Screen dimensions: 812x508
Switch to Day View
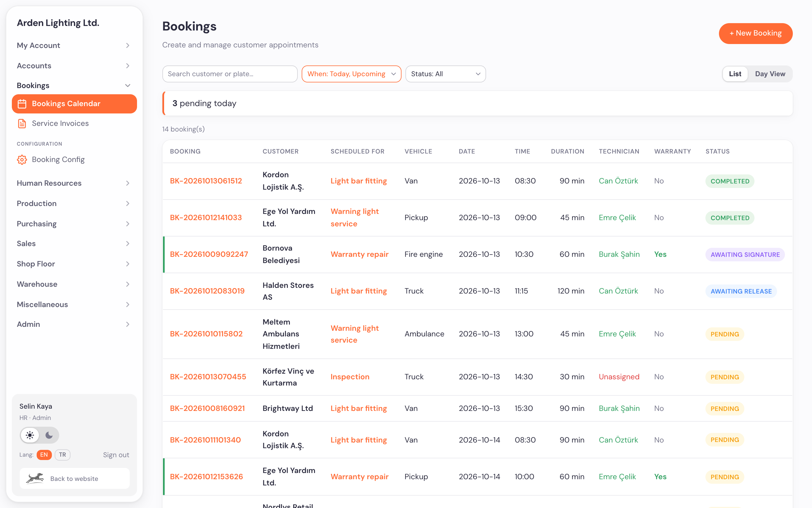coord(770,74)
